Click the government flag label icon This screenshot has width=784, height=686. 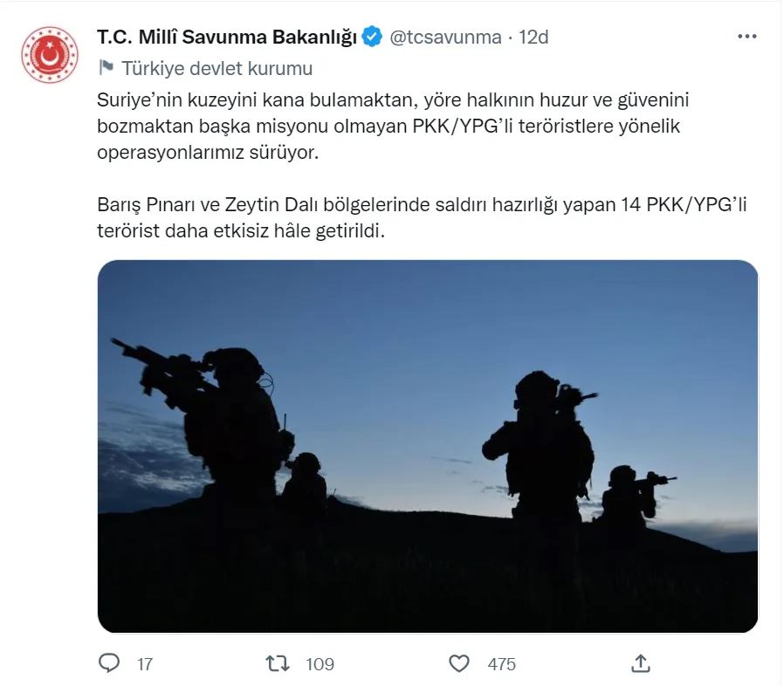pyautogui.click(x=106, y=67)
